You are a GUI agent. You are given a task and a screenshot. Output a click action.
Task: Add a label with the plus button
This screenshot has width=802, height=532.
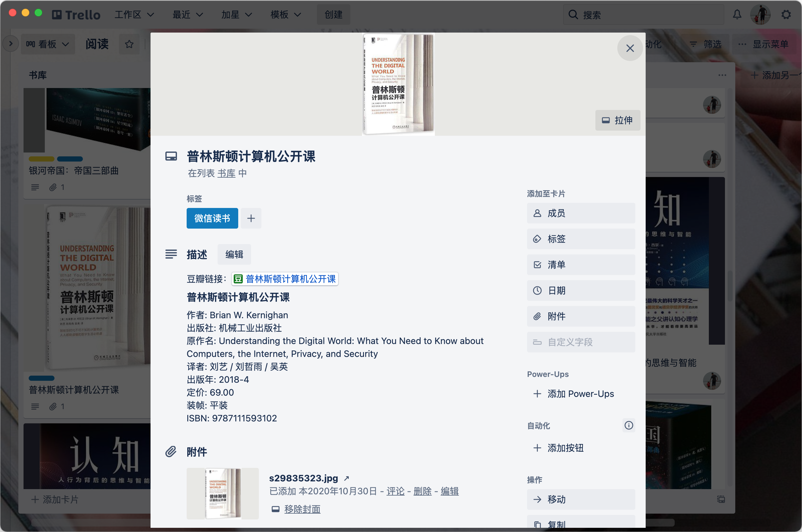pos(251,218)
